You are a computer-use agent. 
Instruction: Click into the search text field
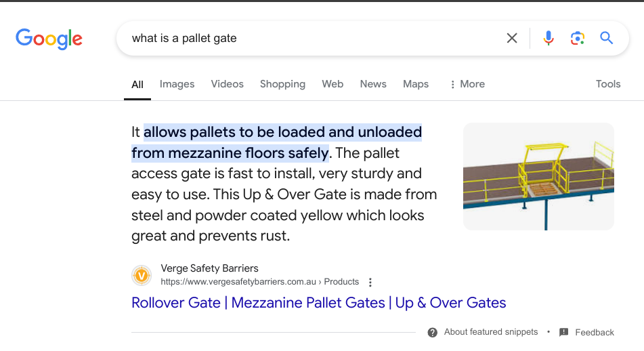305,38
